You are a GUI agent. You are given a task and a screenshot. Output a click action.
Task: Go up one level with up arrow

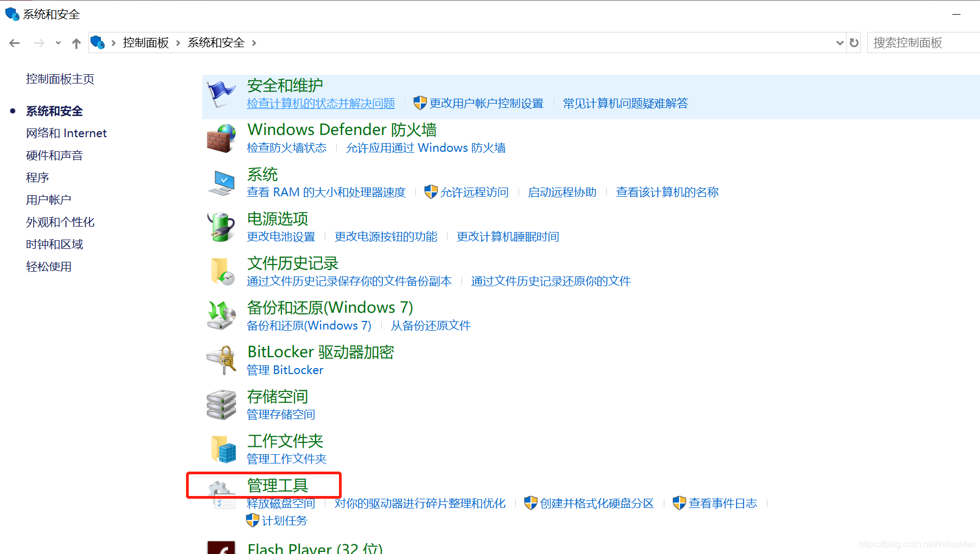(x=76, y=43)
